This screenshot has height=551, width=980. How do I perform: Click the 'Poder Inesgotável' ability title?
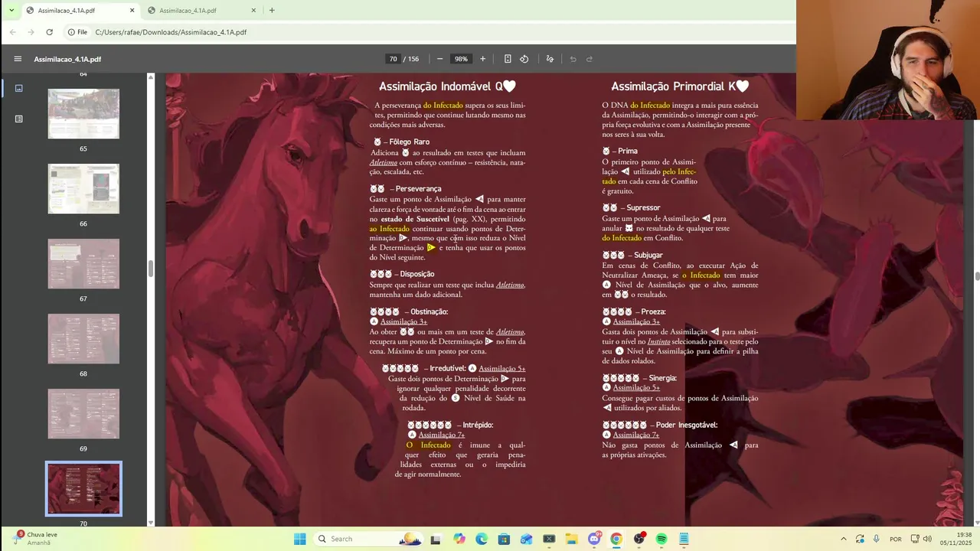click(686, 425)
